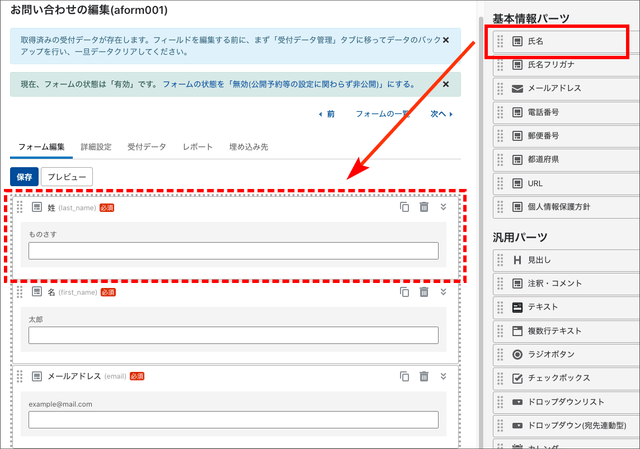Image resolution: width=640 pixels, height=449 pixels.
Task: Select the メールアドレス part in sidebar
Action: point(566,89)
